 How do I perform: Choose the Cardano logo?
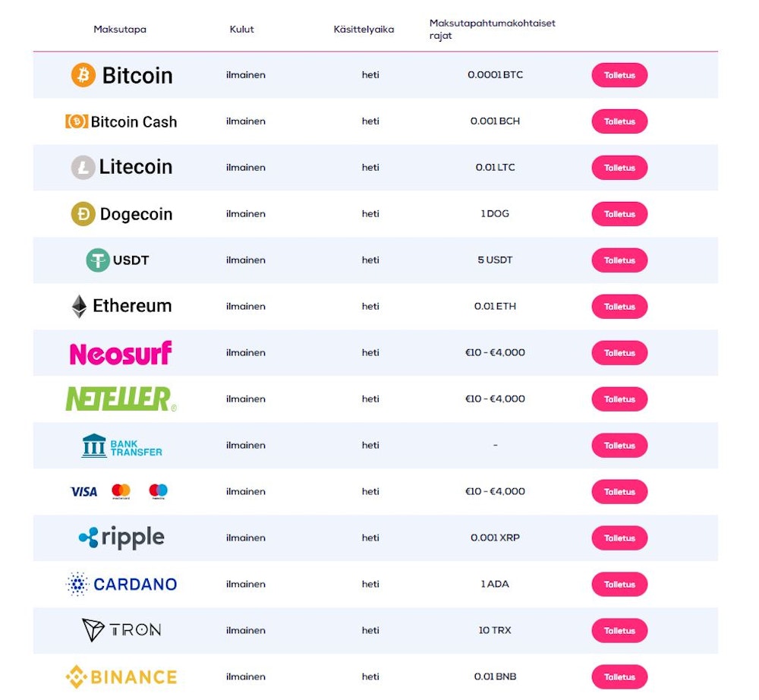pos(121,585)
